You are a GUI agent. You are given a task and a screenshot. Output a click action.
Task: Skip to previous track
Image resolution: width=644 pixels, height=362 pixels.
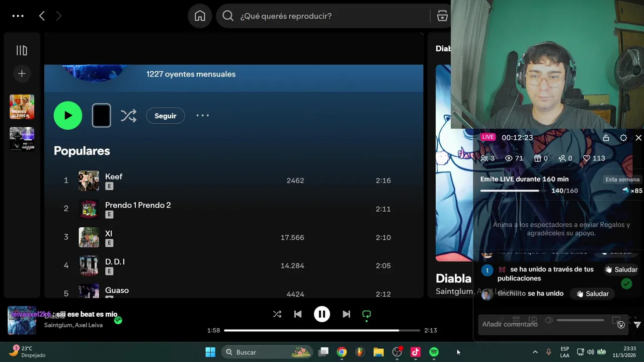click(298, 314)
